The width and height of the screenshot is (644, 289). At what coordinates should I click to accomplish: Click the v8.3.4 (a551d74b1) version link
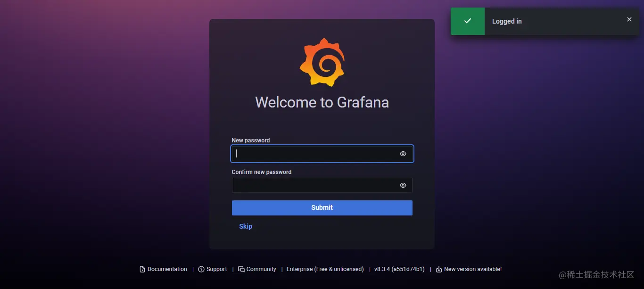[x=399, y=269]
